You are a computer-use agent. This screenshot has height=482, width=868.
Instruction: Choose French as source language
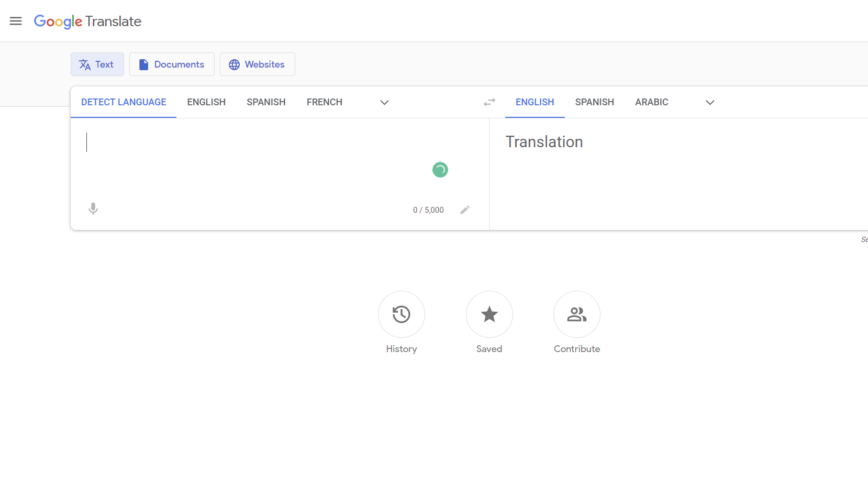click(x=324, y=102)
